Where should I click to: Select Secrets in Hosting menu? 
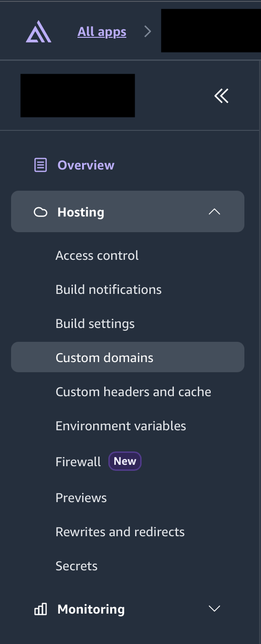click(x=77, y=566)
